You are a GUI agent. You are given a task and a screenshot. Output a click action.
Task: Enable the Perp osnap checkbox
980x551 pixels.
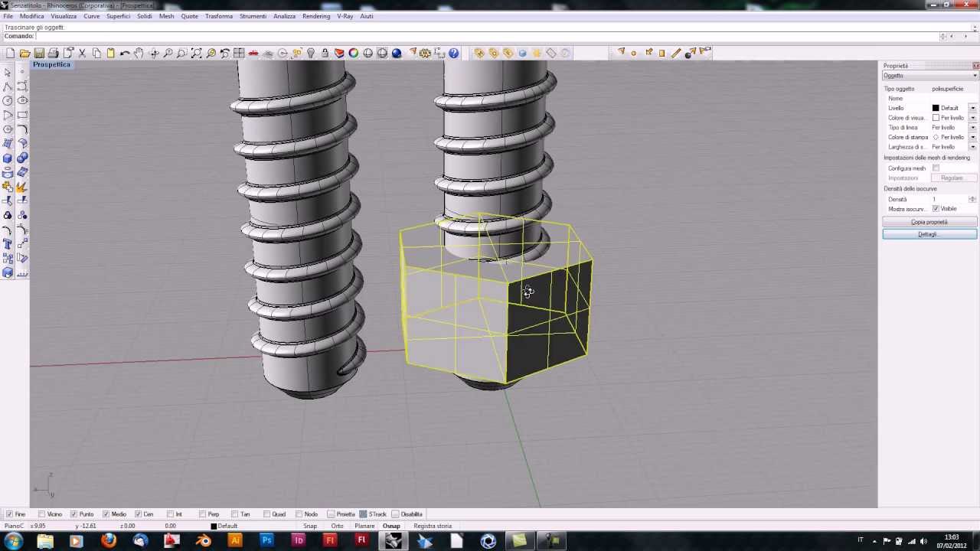coord(203,514)
